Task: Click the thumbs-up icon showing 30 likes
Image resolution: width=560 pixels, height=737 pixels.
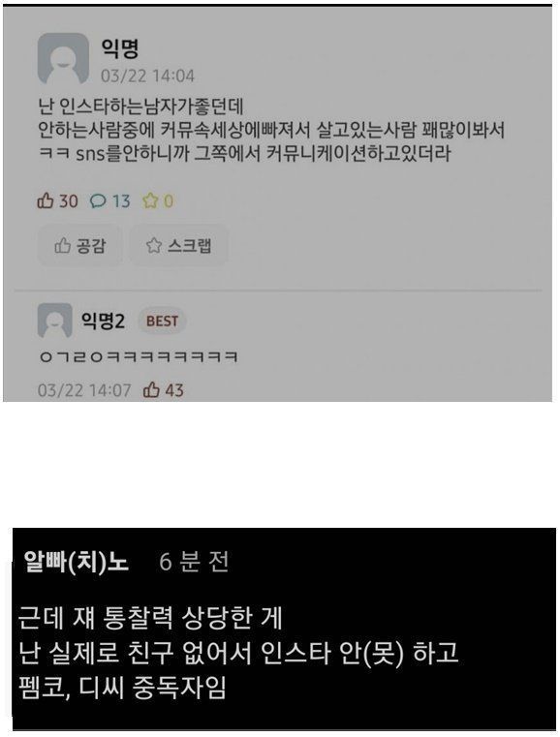Action: (46, 200)
